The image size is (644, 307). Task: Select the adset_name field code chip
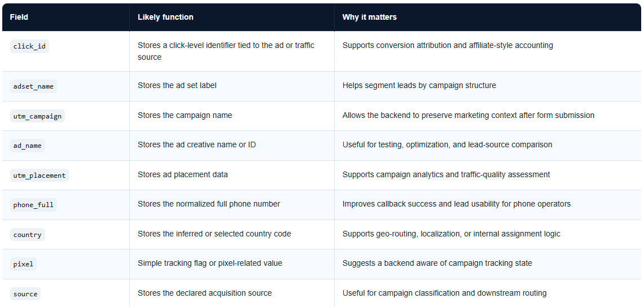(x=33, y=86)
